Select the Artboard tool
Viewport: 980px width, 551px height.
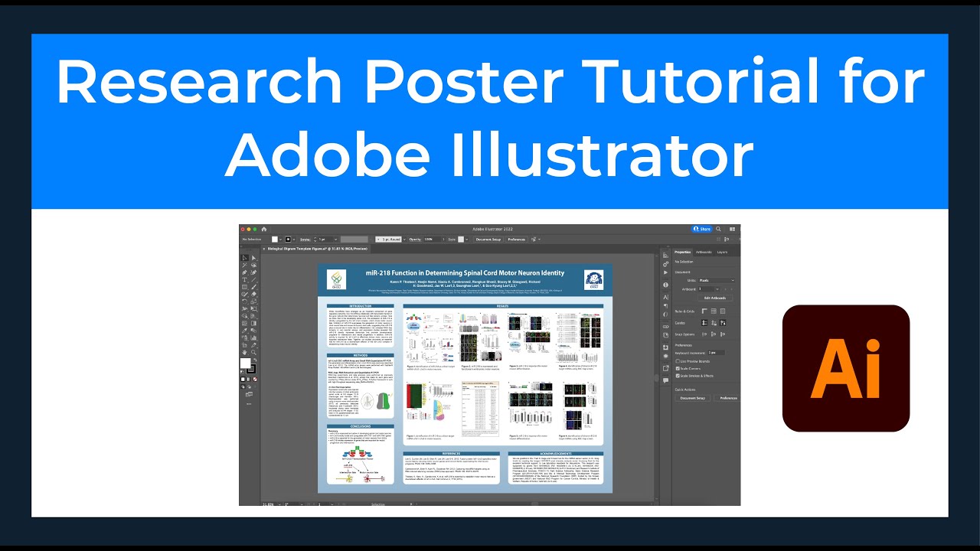244,345
